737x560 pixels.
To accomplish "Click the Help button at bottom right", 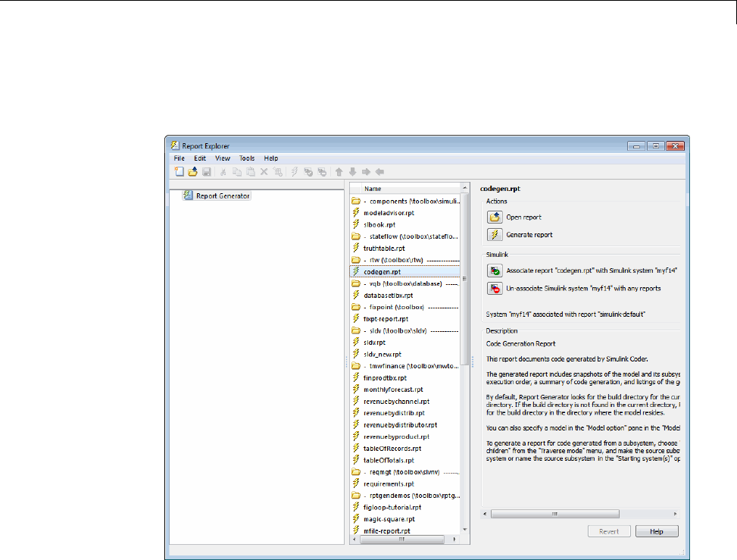I will click(657, 531).
